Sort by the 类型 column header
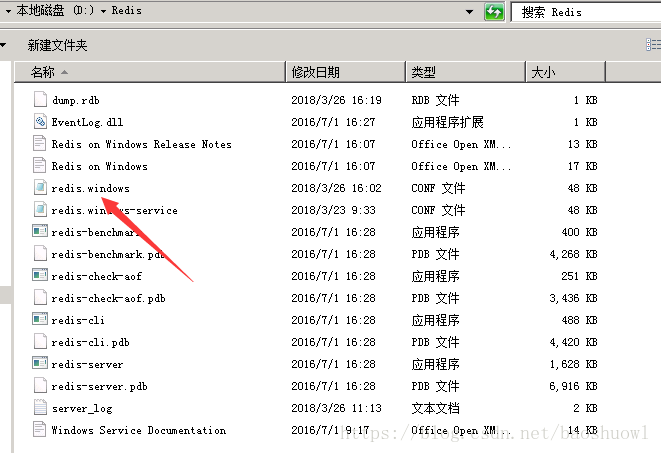Viewport: 661px width, 453px height. tap(465, 72)
